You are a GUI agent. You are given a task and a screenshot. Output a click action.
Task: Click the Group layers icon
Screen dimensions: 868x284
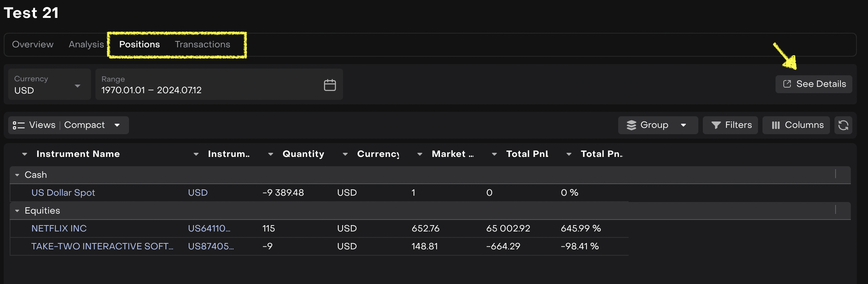coord(631,125)
